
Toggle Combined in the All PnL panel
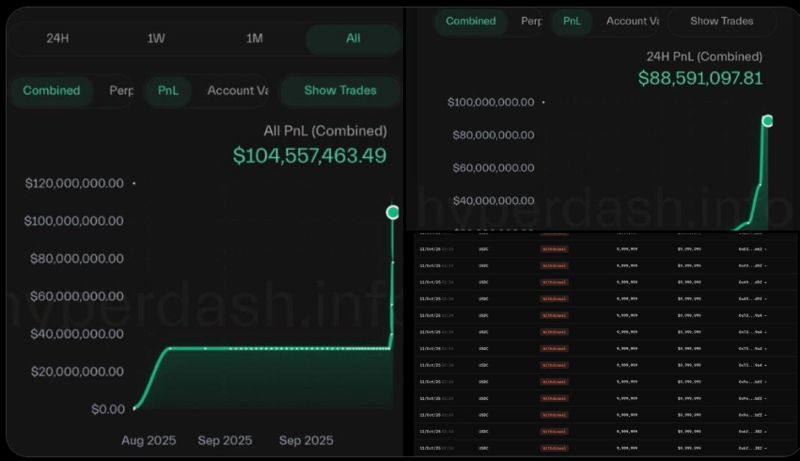coord(52,90)
